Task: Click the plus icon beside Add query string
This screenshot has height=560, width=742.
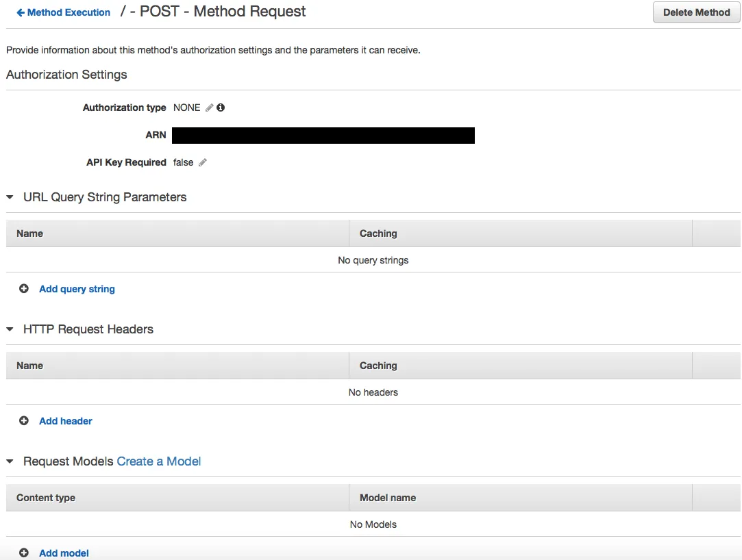Action: click(24, 288)
